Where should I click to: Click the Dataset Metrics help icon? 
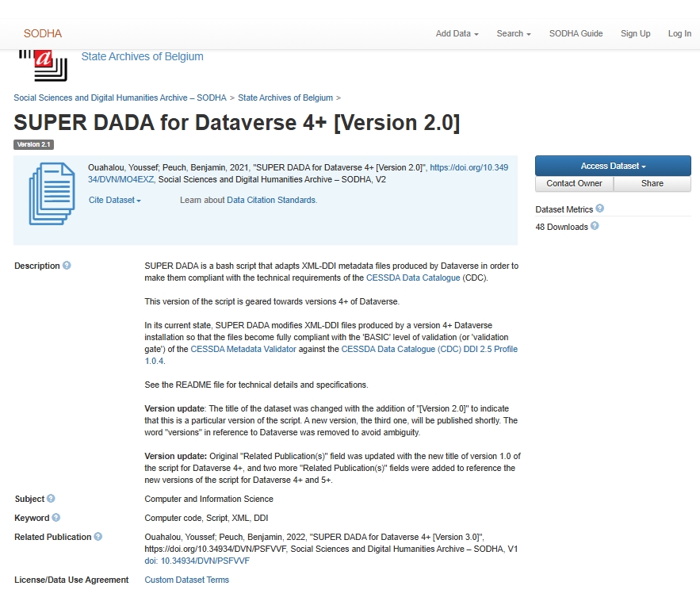click(599, 209)
